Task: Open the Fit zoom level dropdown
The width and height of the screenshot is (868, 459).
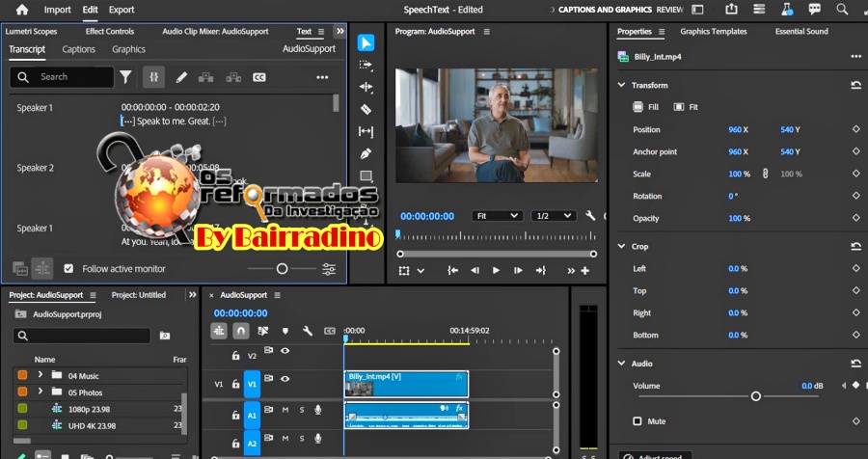Action: point(497,216)
